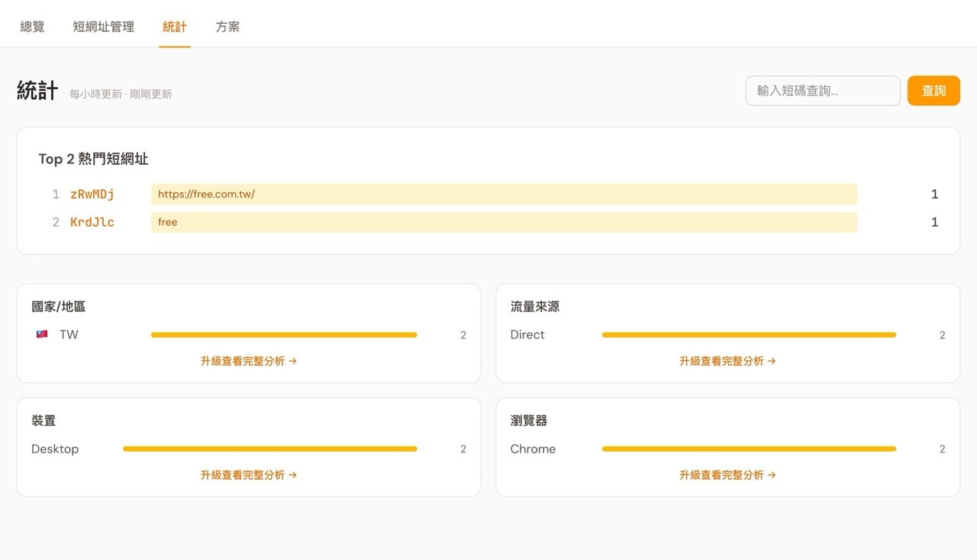
Task: Open short code zRwMDj
Action: coord(92,195)
